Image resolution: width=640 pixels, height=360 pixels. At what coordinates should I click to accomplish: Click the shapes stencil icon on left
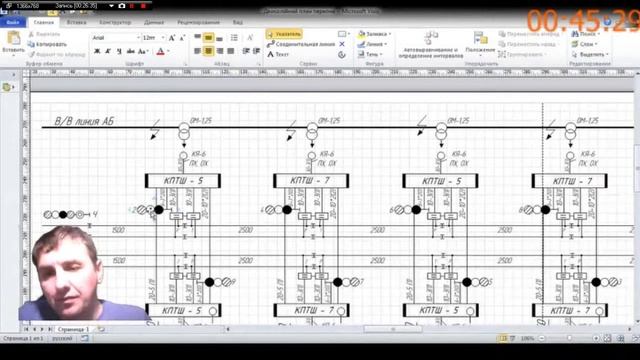point(7,87)
